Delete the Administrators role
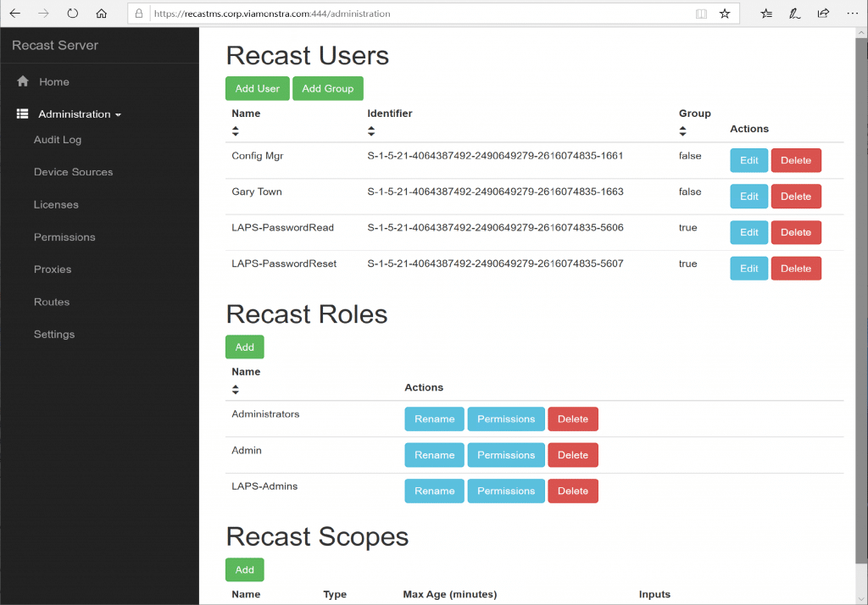This screenshot has width=868, height=605. point(573,419)
